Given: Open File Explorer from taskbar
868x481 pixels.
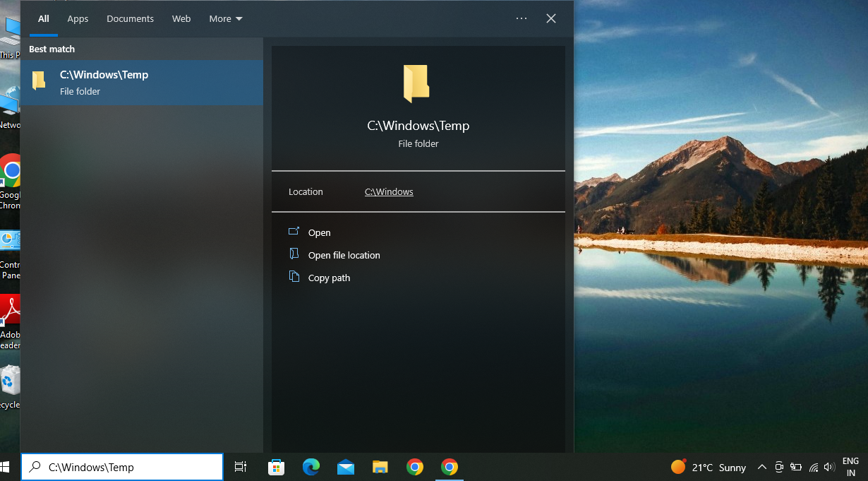Looking at the screenshot, I should click(380, 467).
